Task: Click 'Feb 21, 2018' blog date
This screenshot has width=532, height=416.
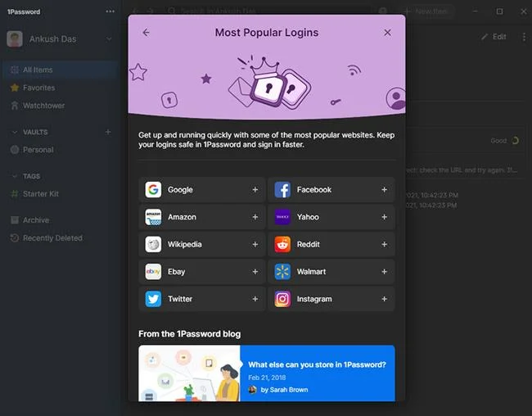Action: 267,378
